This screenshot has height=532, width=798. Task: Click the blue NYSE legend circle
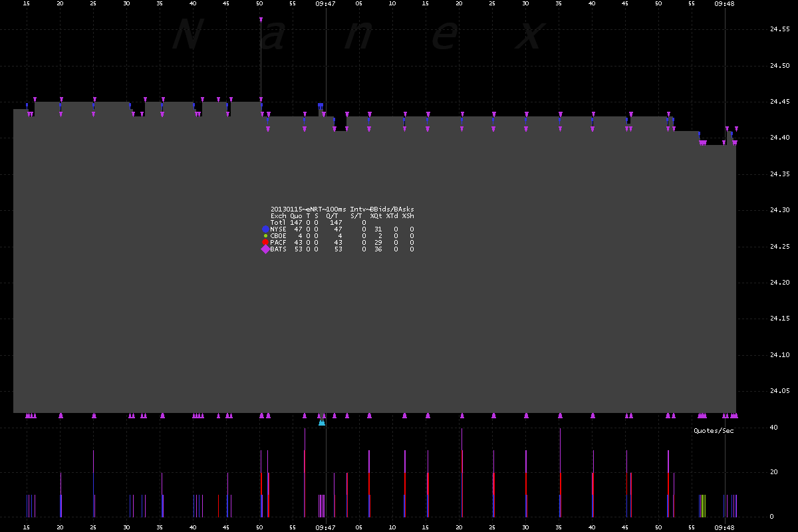tap(265, 229)
